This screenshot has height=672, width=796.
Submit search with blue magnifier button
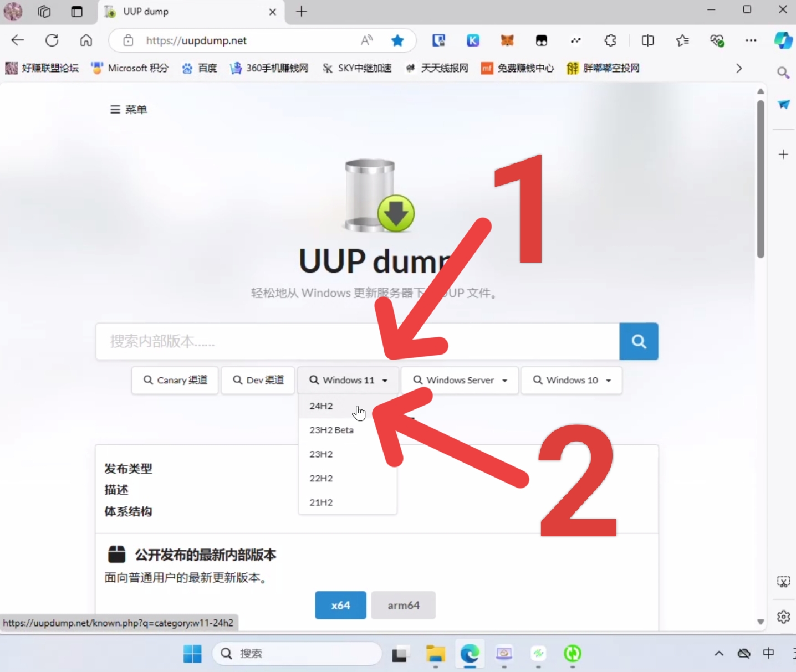(639, 341)
